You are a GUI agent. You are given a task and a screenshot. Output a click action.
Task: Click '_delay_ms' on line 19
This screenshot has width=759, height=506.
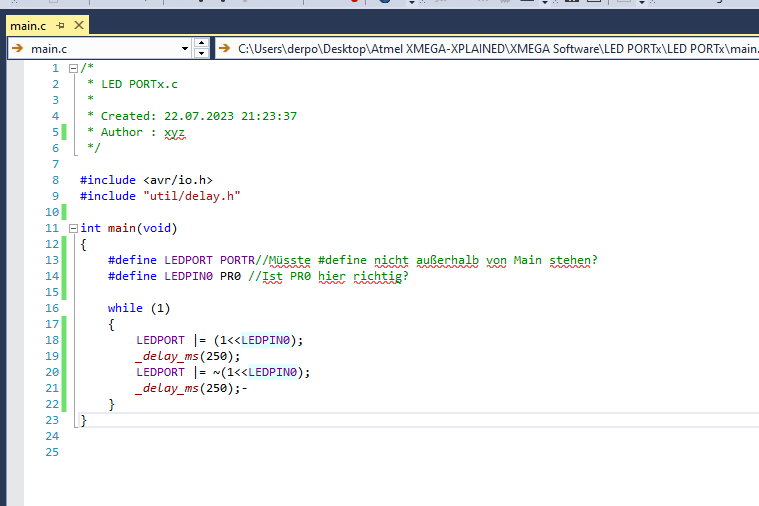(167, 356)
